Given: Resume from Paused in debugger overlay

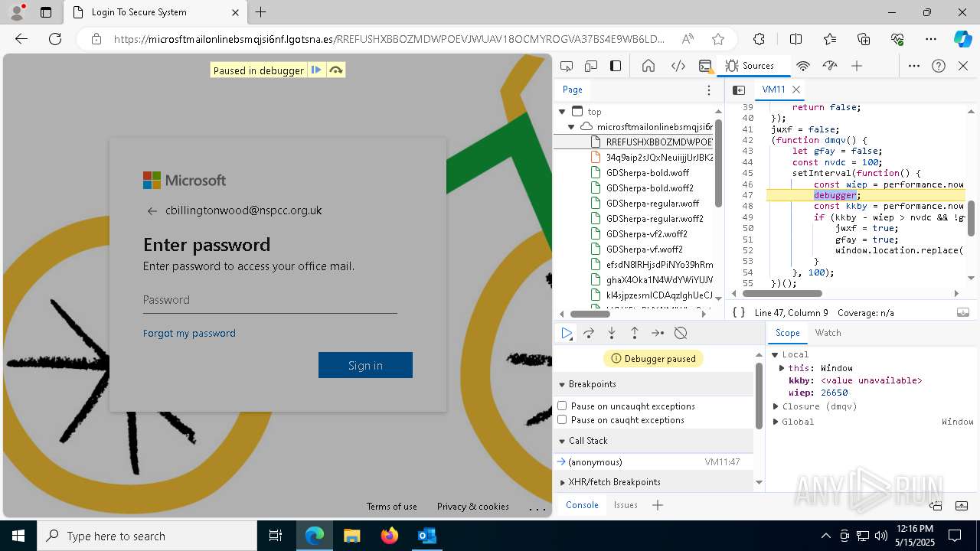Looking at the screenshot, I should point(316,70).
